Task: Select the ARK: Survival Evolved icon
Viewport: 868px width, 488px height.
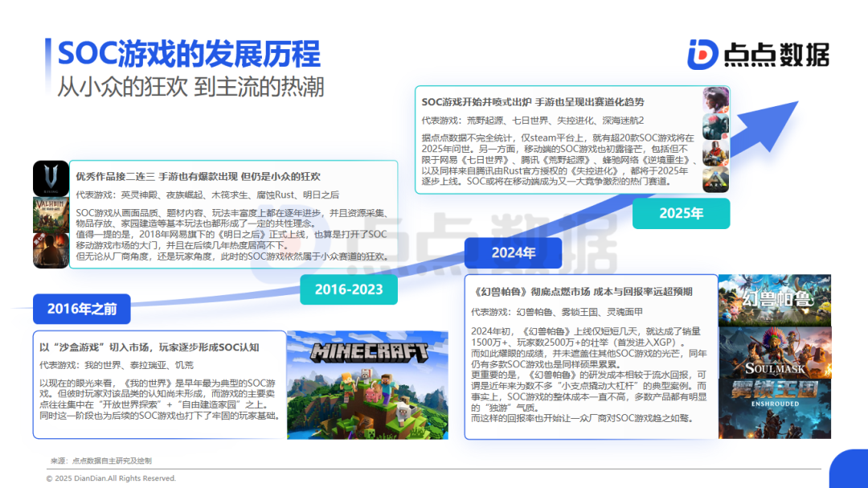Action: tap(715, 178)
